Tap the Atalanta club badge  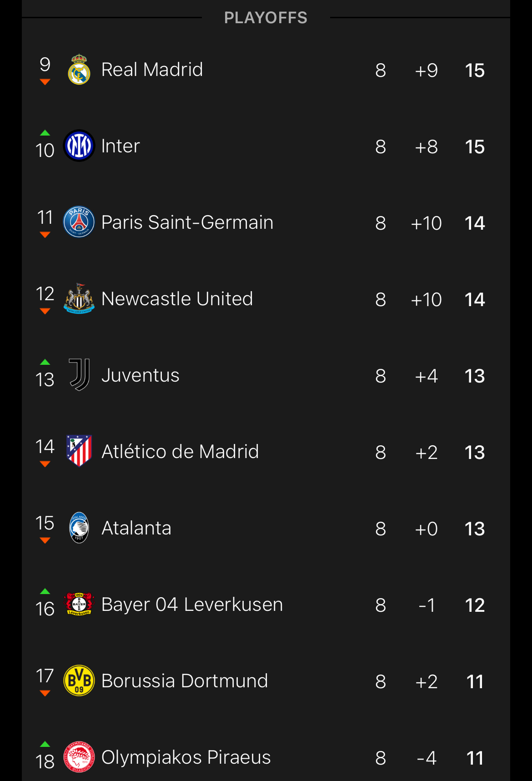[79, 528]
